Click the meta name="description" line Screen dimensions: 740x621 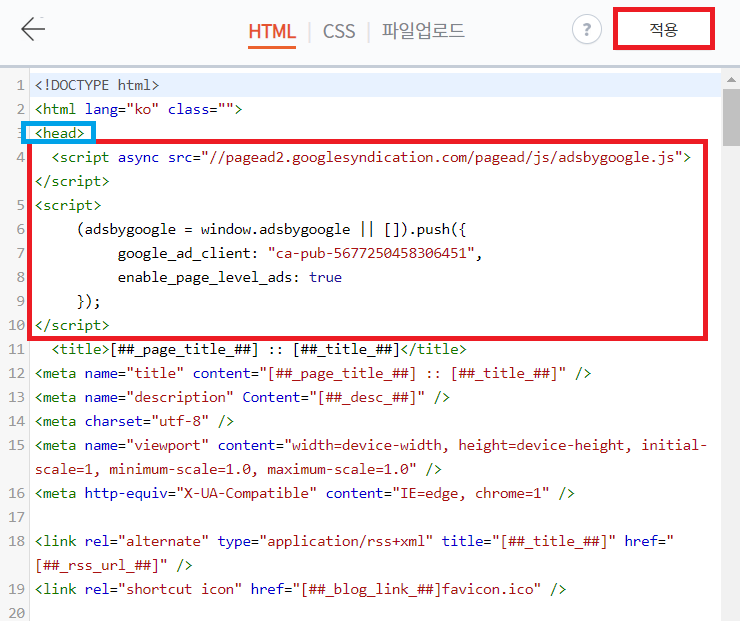pyautogui.click(x=242, y=397)
